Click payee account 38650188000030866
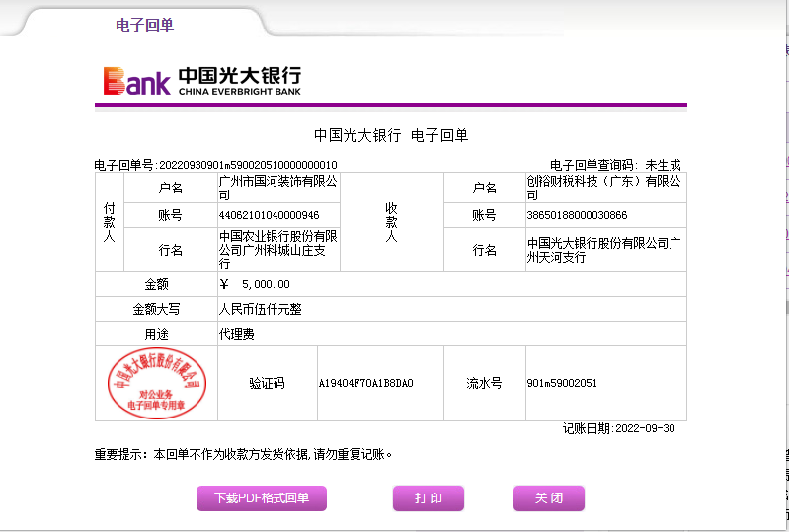 click(x=577, y=215)
